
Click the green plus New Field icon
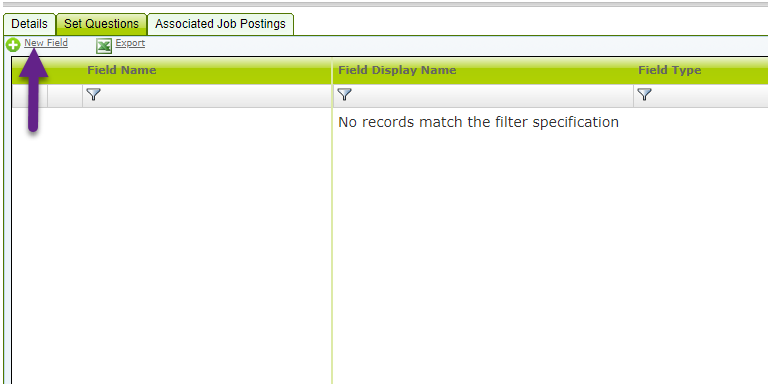point(13,45)
